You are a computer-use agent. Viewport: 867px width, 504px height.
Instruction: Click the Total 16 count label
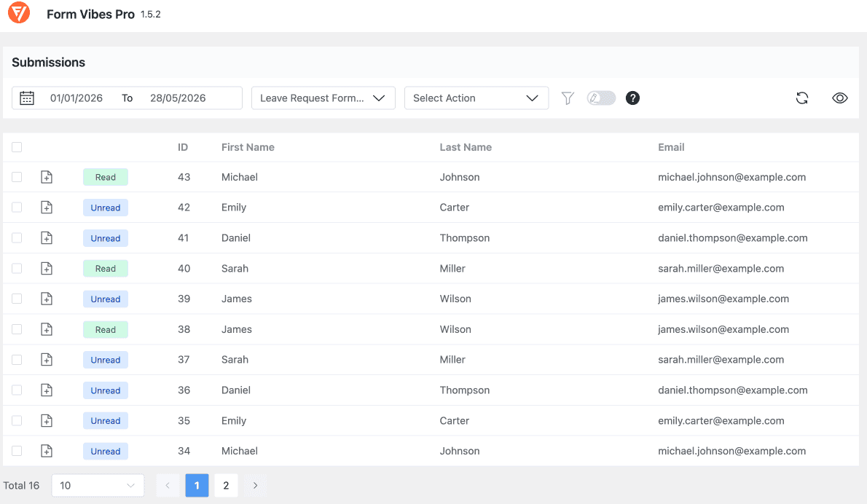tap(22, 485)
